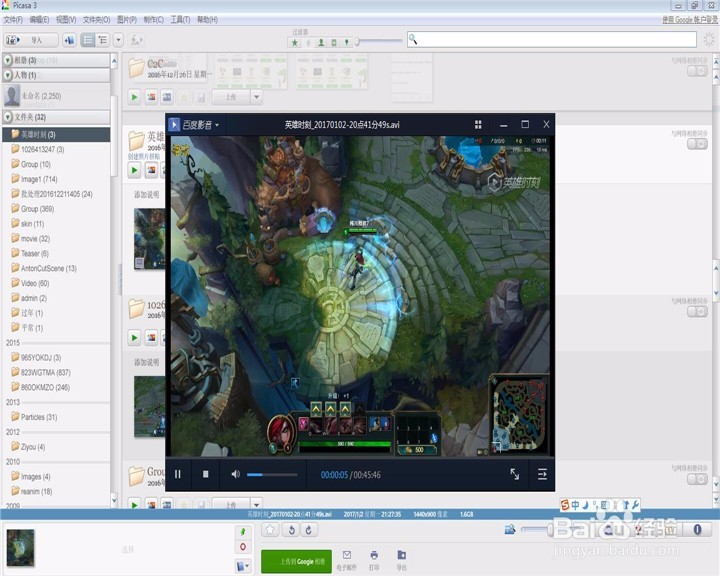Toggle web album sync for 1026413247 folder

tap(697, 311)
